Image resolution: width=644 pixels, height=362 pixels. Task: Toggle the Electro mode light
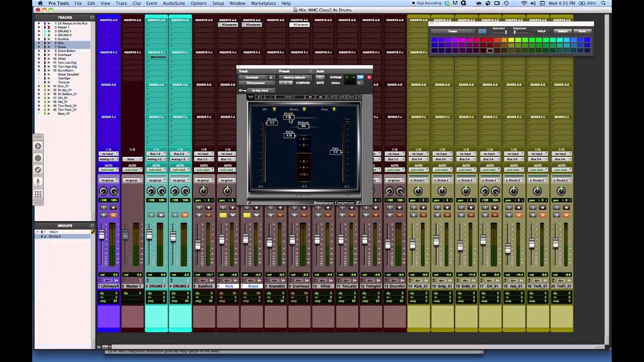click(x=304, y=109)
